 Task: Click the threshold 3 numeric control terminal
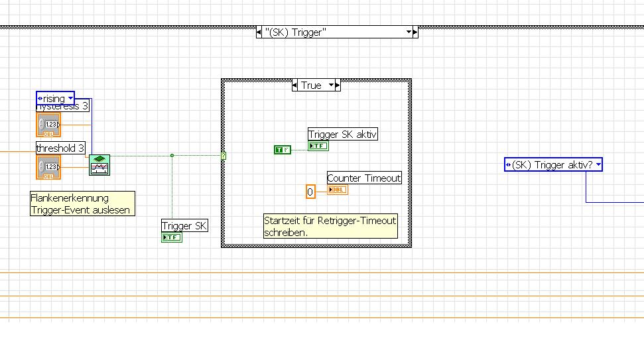pyautogui.click(x=48, y=167)
